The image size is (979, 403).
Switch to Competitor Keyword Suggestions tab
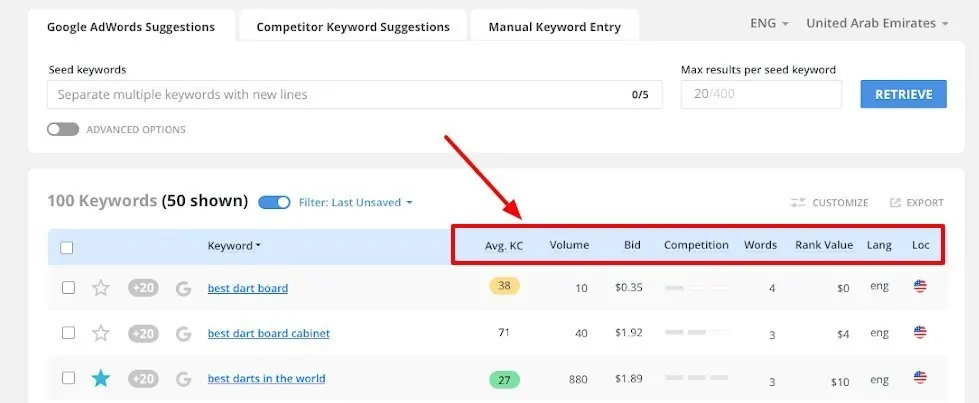(x=353, y=27)
